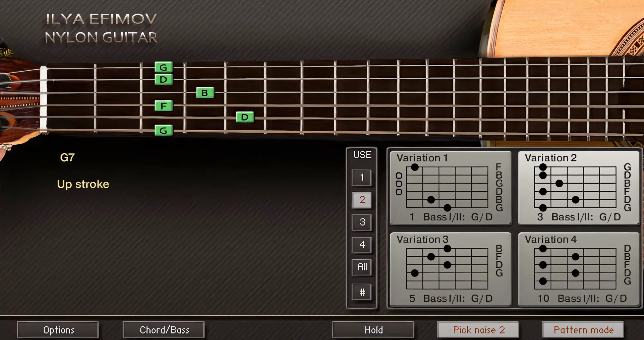
Task: Enable USE variation 1 button
Action: point(362,178)
